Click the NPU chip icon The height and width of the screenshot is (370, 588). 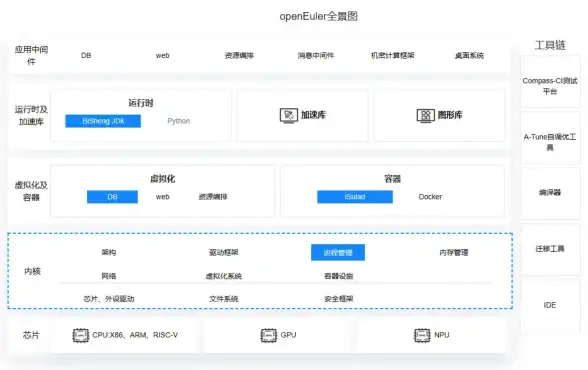point(422,335)
